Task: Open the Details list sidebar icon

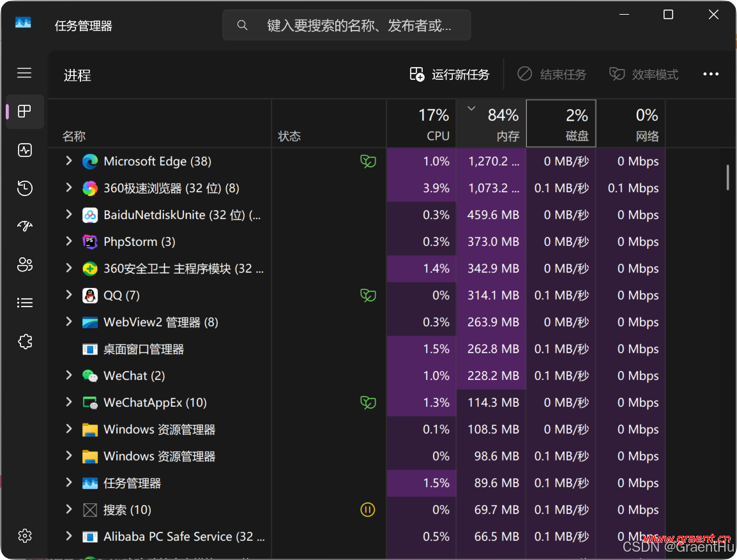Action: click(24, 303)
